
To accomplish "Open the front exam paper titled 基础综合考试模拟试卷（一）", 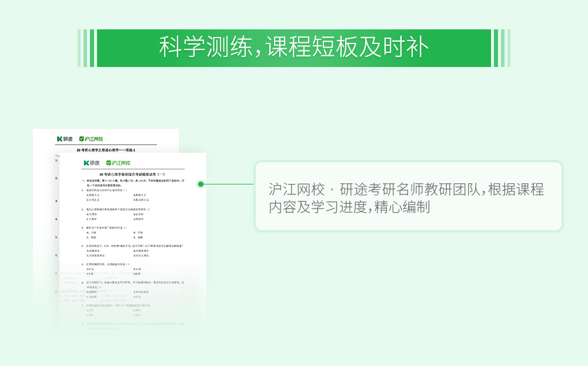I will point(133,175).
